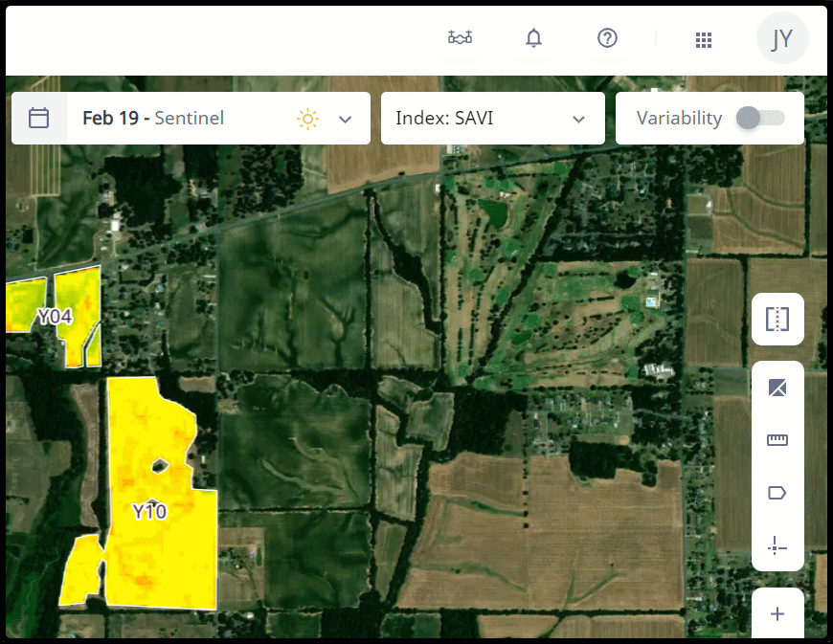Select the ruler measure tool
The width and height of the screenshot is (833, 644).
[777, 440]
